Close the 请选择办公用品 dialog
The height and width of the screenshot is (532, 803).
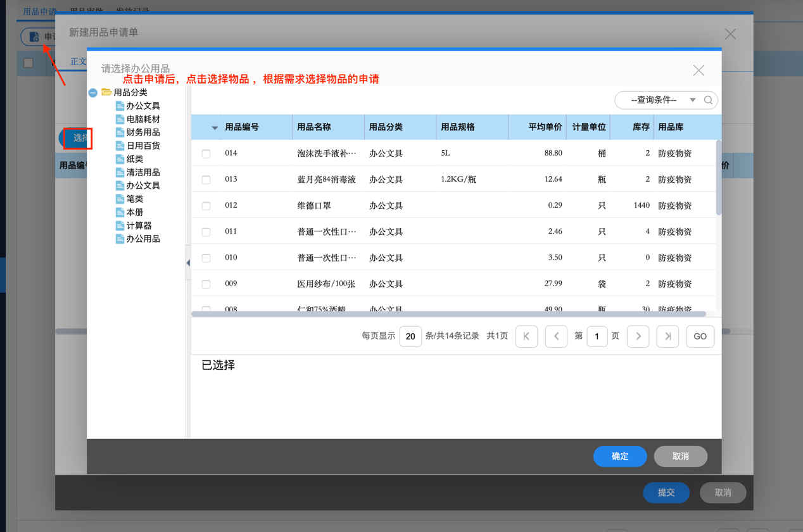pyautogui.click(x=699, y=70)
